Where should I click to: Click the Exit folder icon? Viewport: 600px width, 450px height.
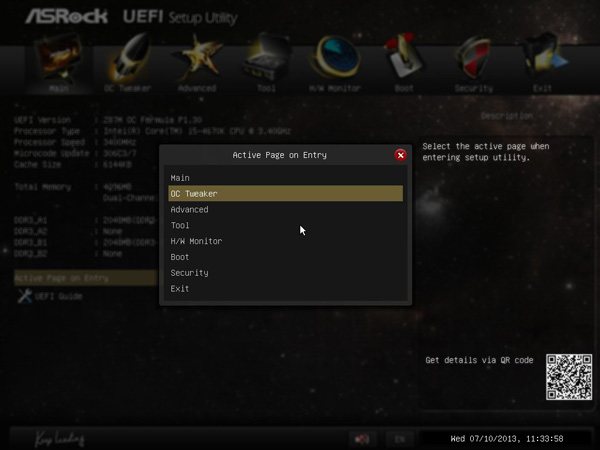coord(543,57)
